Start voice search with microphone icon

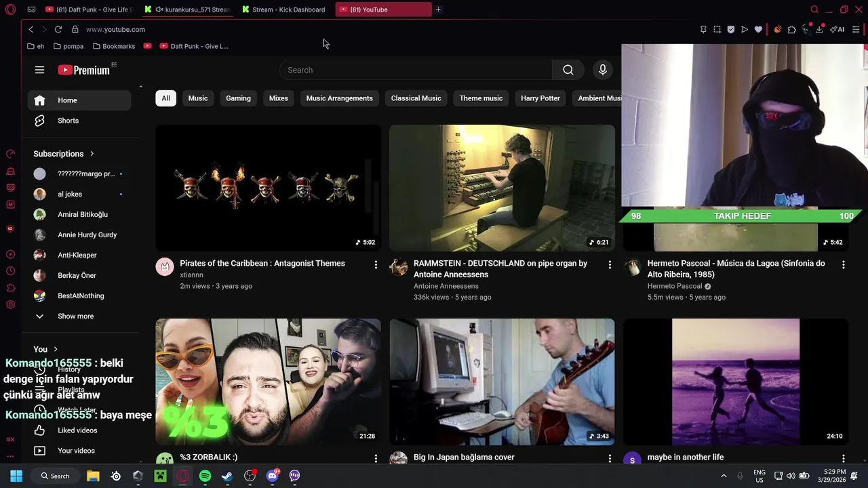(x=602, y=70)
